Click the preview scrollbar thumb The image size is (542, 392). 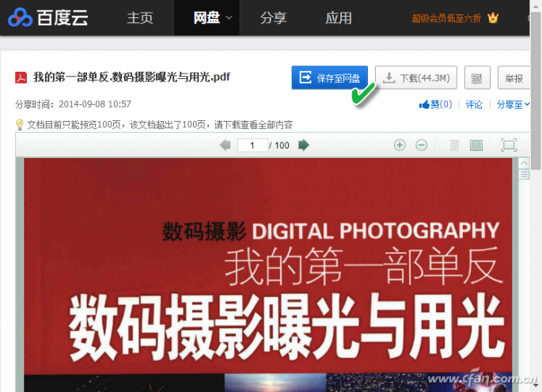click(524, 174)
